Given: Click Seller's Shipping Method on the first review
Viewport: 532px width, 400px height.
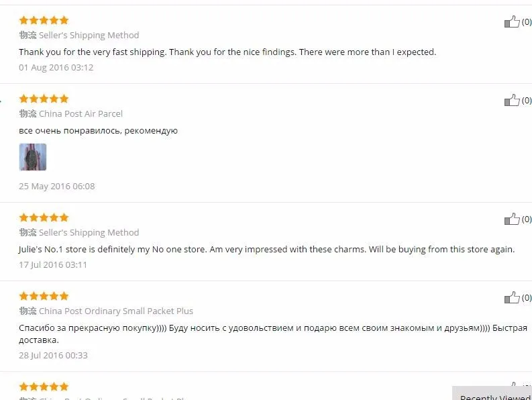Looking at the screenshot, I should click(x=89, y=36).
